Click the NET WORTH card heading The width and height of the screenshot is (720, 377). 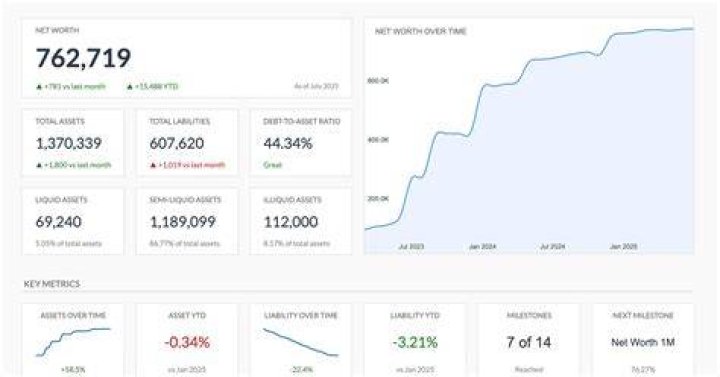[x=57, y=30]
